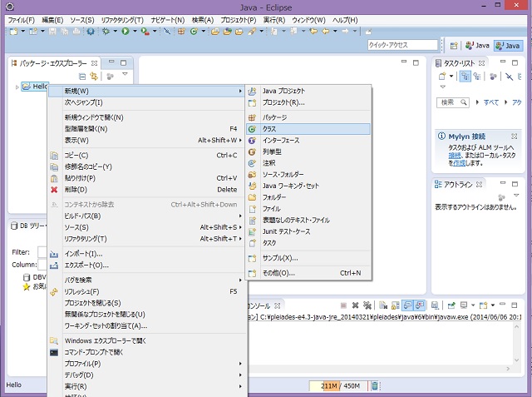Click the Terminate red square in console
Screen dimensions: 532x397
pyautogui.click(x=343, y=305)
